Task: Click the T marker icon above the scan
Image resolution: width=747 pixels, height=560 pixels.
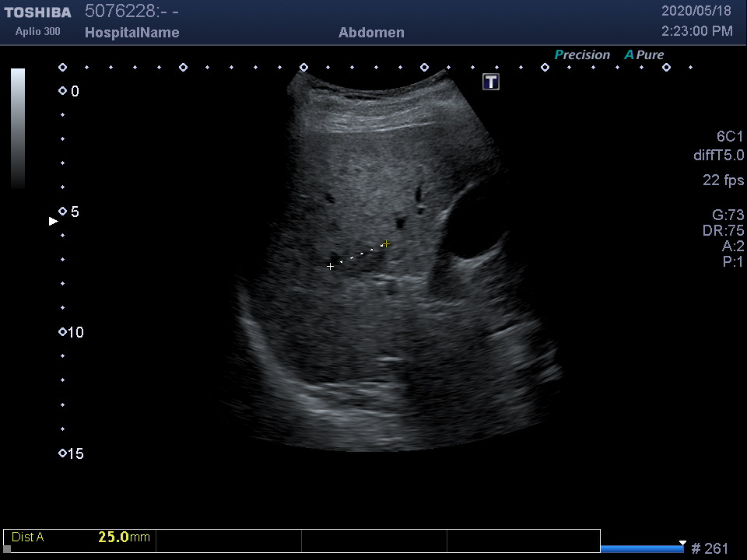Action: (491, 82)
